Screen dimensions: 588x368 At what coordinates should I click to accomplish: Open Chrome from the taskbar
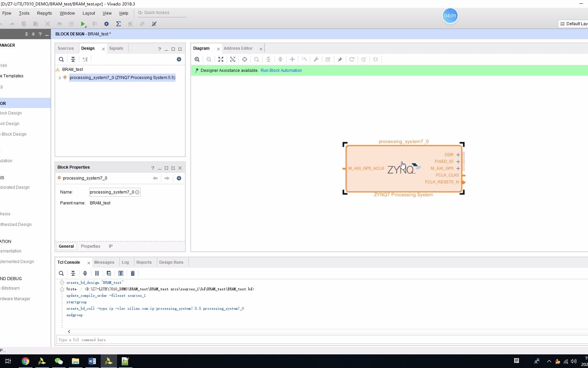pos(26,361)
